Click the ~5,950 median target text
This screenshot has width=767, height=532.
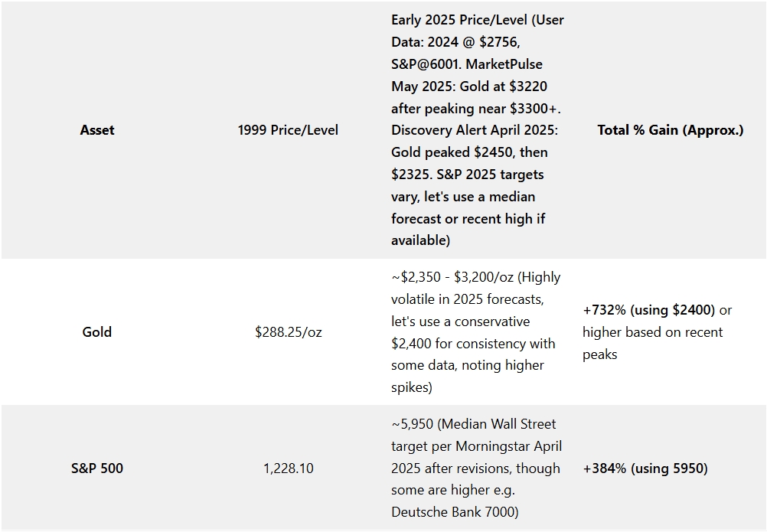[x=418, y=424]
